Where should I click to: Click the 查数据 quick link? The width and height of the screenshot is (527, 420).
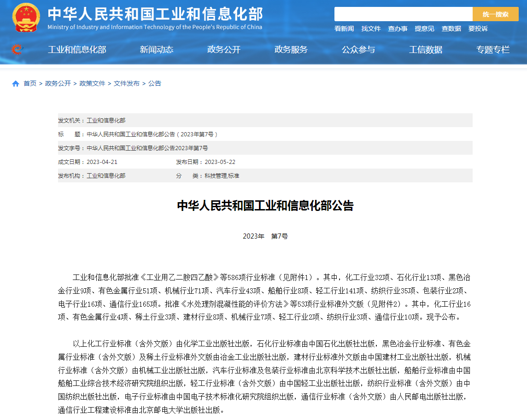coord(451,29)
